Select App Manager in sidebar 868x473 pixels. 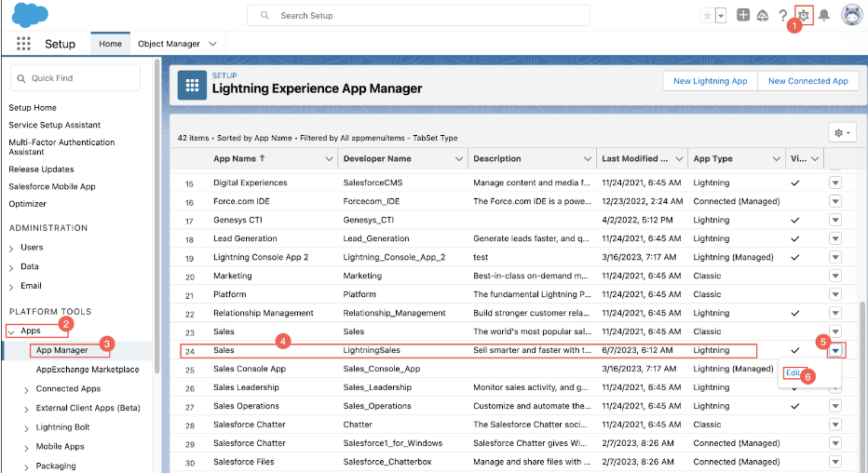coord(62,350)
